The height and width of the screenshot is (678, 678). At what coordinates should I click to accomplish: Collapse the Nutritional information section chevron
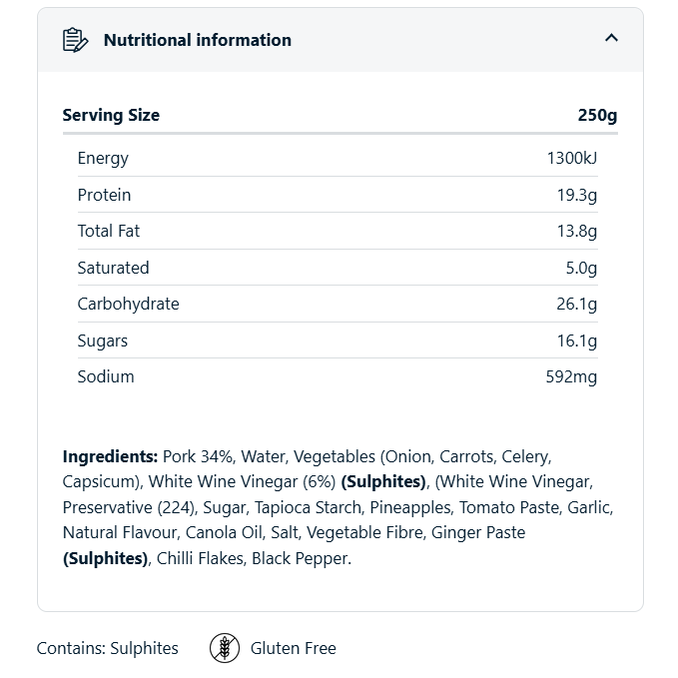[x=611, y=39]
